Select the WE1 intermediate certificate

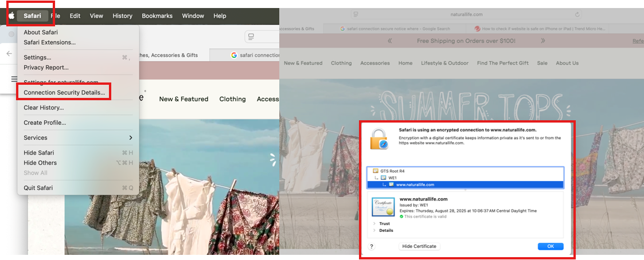[392, 178]
